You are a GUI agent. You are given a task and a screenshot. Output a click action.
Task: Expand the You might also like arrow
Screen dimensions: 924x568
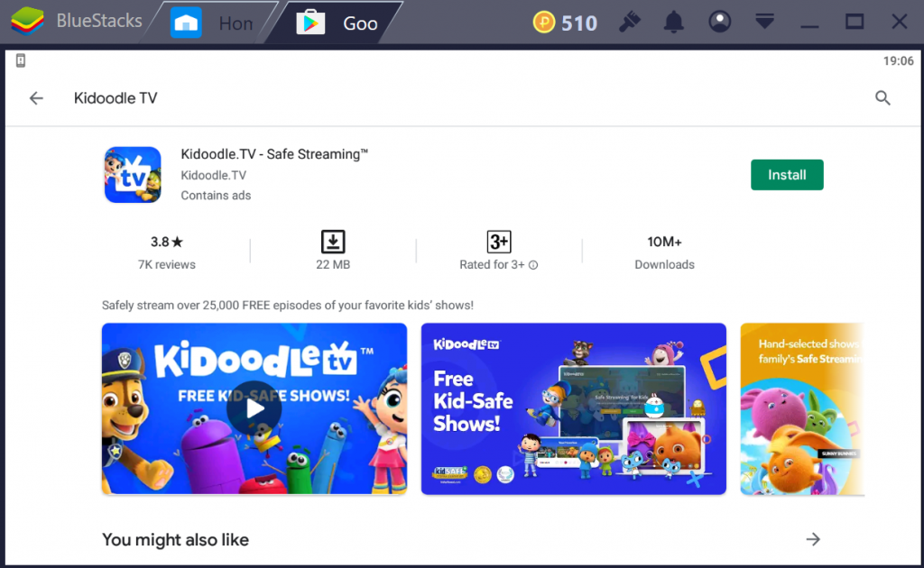813,539
